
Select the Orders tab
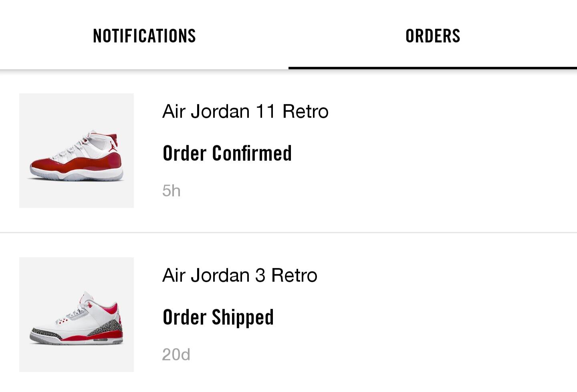point(433,36)
